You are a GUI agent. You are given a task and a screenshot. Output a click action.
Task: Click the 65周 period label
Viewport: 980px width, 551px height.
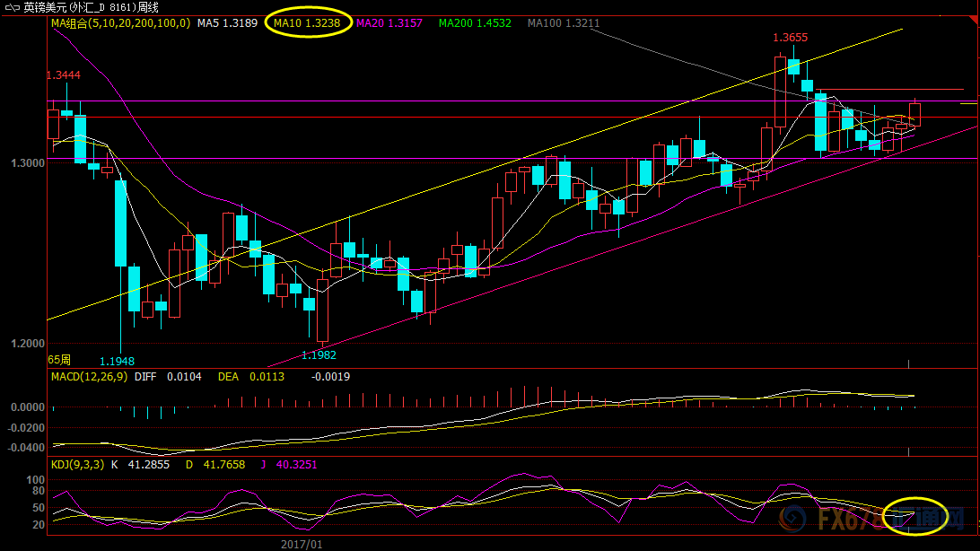click(59, 360)
